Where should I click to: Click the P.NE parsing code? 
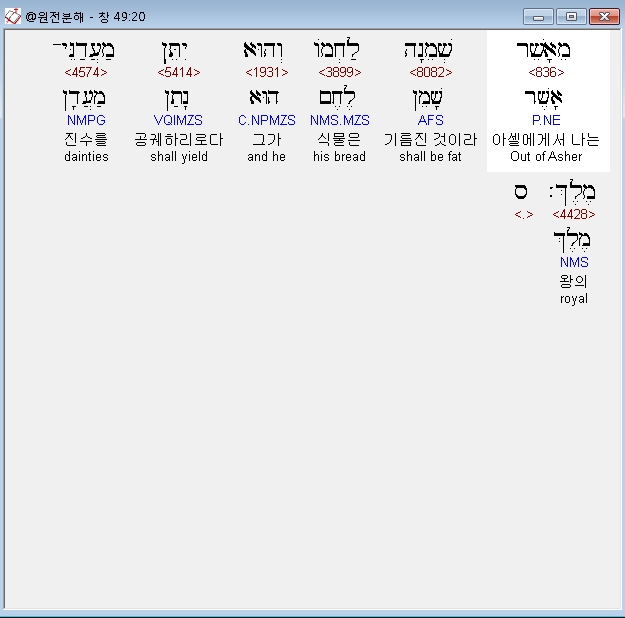point(546,120)
